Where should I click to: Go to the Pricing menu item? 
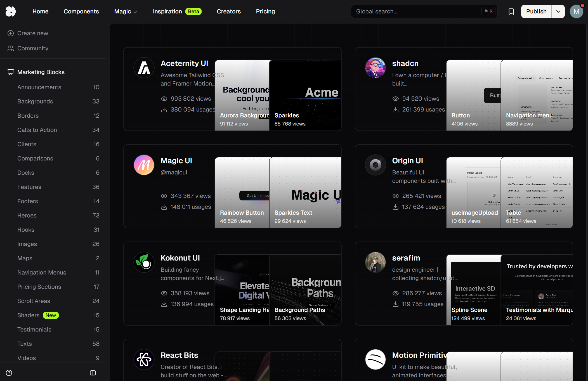coord(265,11)
